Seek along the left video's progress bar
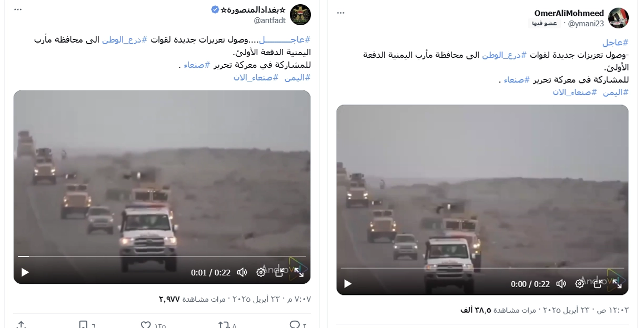The height and width of the screenshot is (328, 644). click(162, 257)
